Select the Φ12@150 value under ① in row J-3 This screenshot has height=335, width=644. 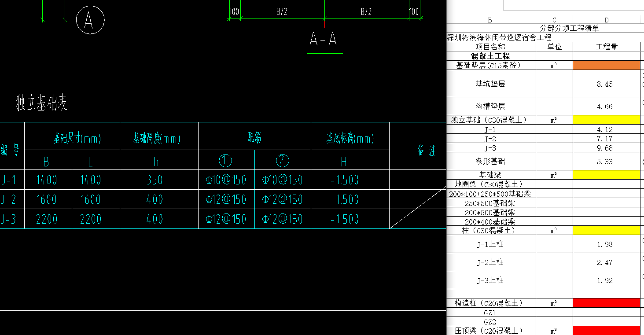(x=226, y=219)
